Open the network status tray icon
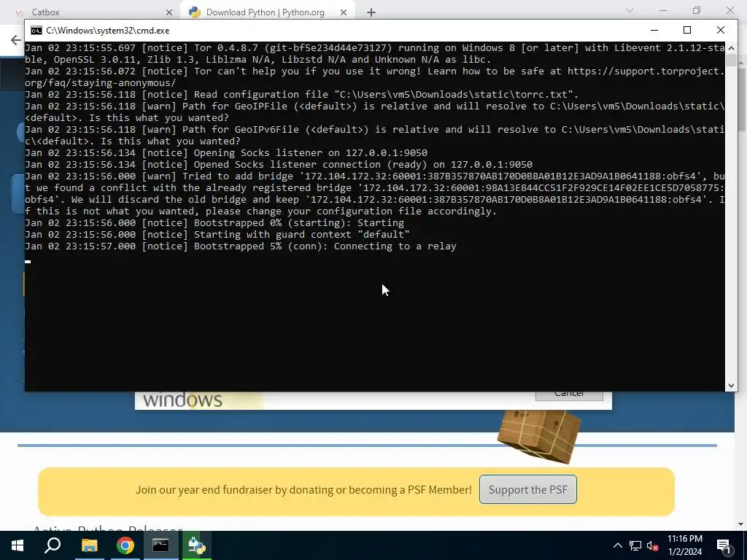The width and height of the screenshot is (747, 560). [x=635, y=545]
